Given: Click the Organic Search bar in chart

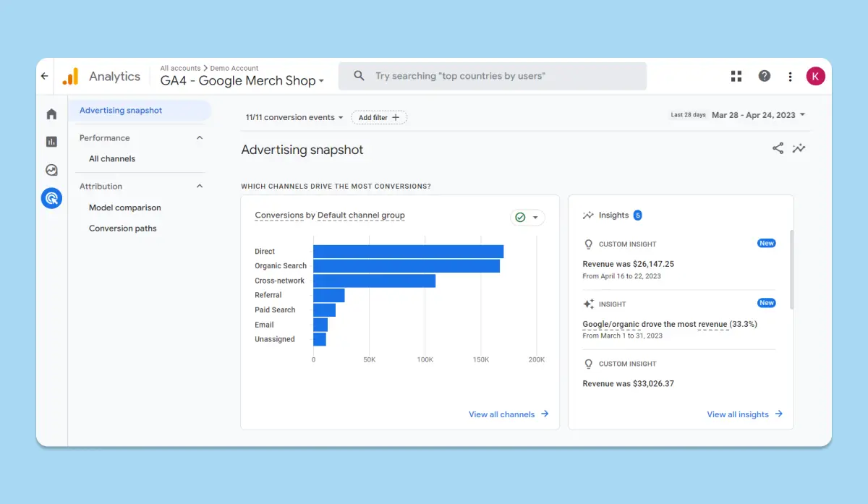Looking at the screenshot, I should [407, 266].
